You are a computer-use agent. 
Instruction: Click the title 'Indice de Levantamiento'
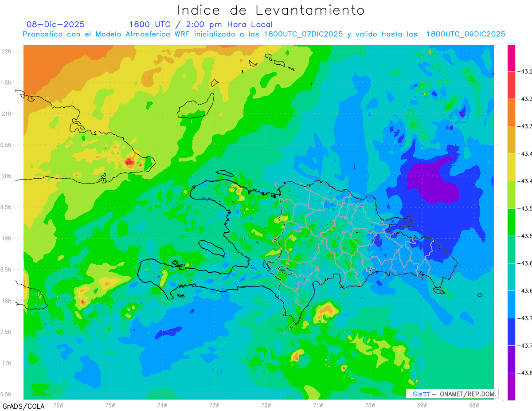point(271,10)
